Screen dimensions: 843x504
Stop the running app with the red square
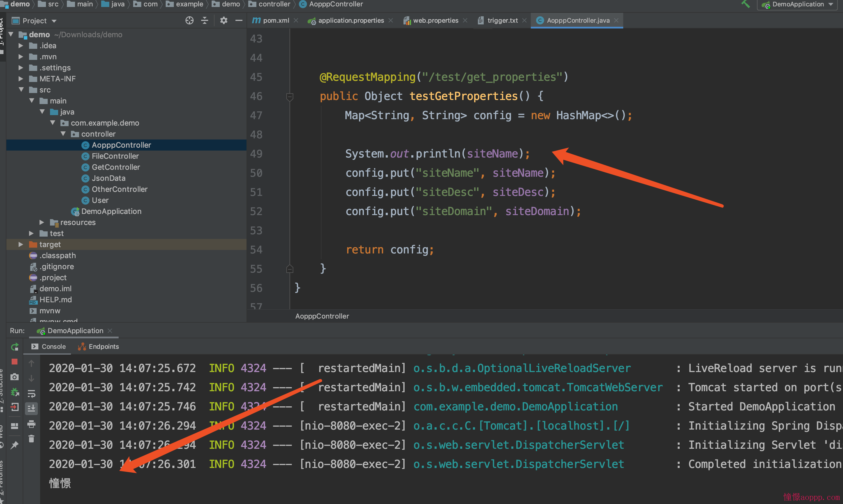coord(15,362)
